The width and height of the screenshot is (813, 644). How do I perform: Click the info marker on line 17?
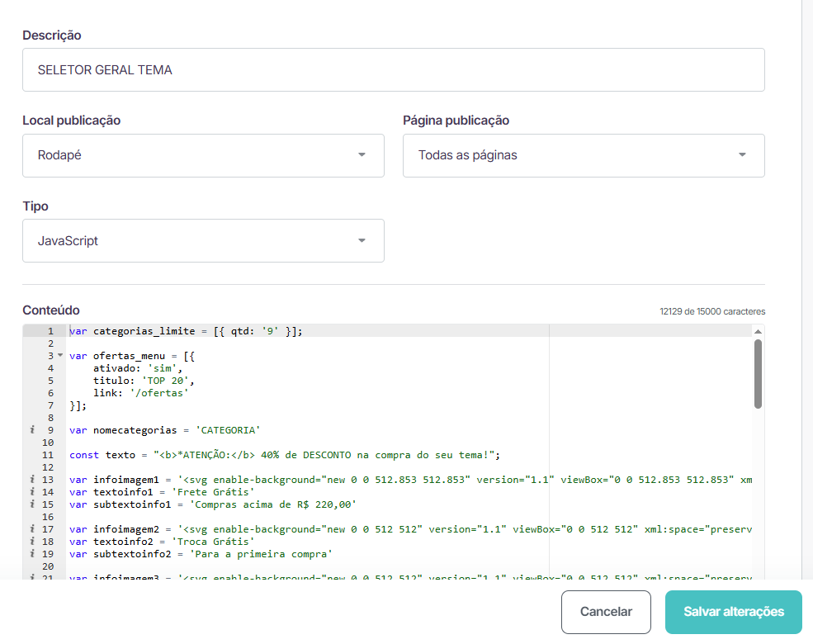tap(31, 529)
